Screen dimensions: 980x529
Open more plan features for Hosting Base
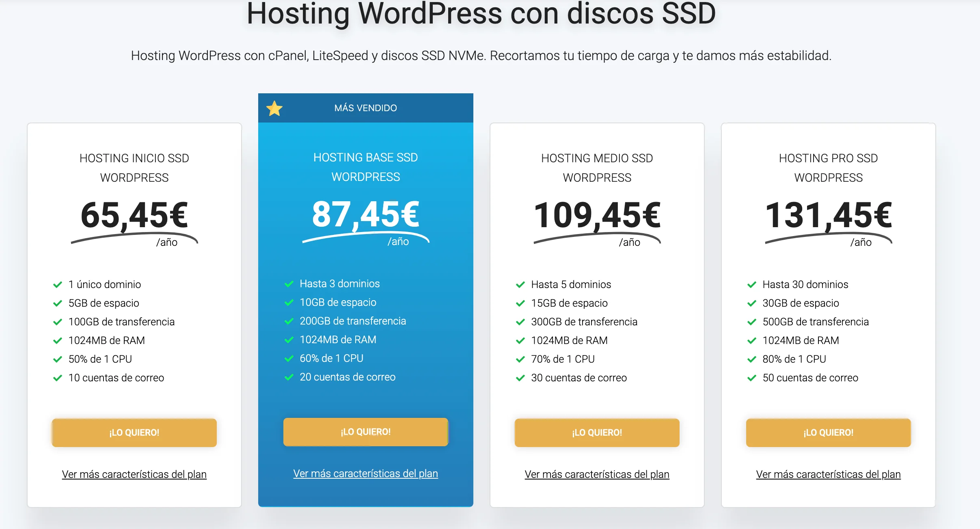pos(365,473)
